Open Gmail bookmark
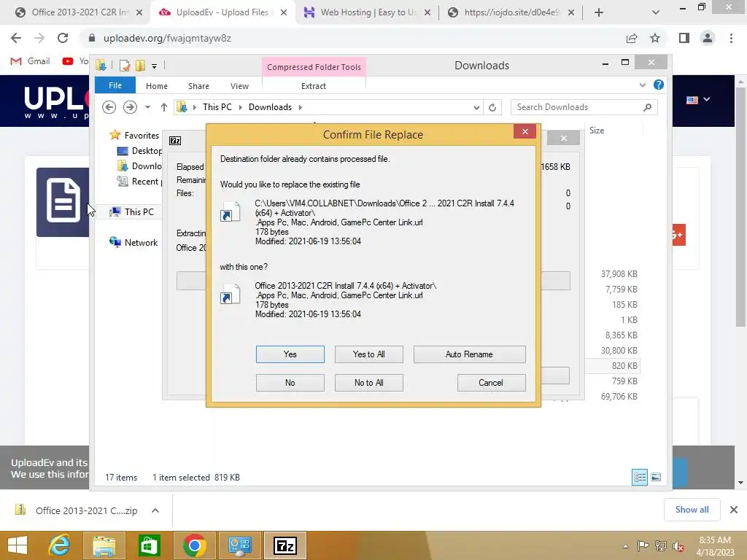 31,61
